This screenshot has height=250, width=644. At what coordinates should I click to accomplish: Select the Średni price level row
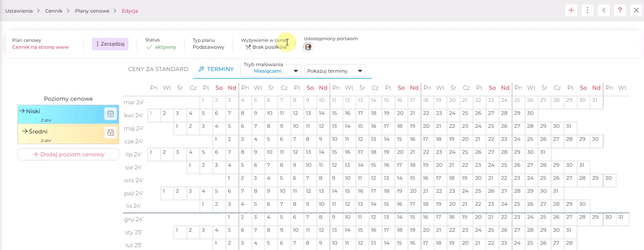68,134
